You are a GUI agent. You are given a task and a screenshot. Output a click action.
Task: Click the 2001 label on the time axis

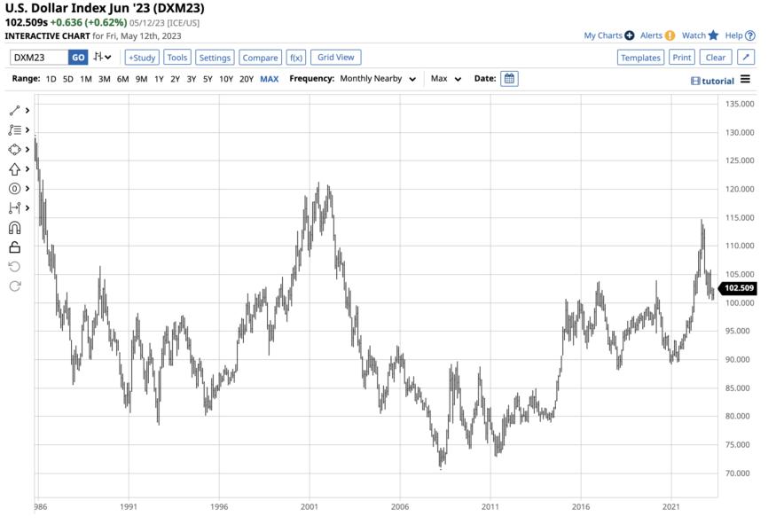tap(310, 507)
